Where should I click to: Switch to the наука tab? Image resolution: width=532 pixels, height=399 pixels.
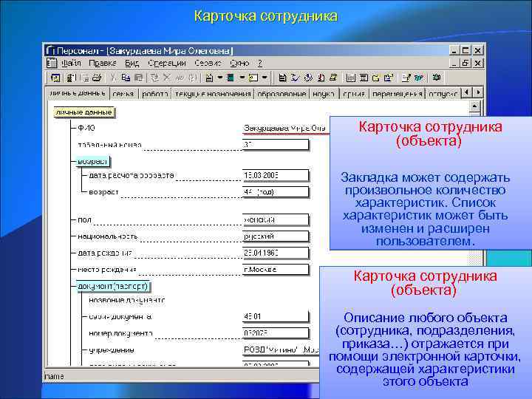pyautogui.click(x=324, y=94)
